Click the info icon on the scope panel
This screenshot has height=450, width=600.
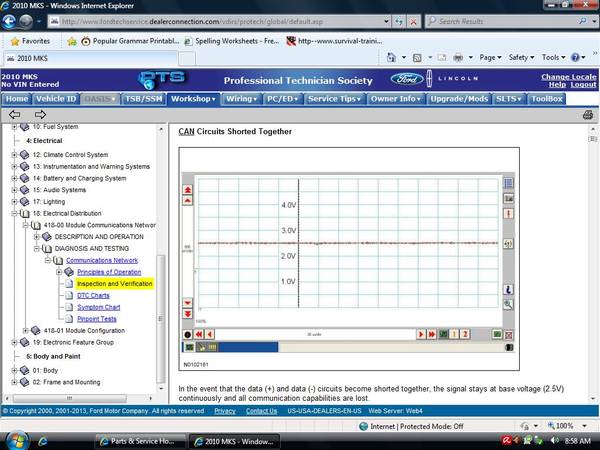(508, 290)
